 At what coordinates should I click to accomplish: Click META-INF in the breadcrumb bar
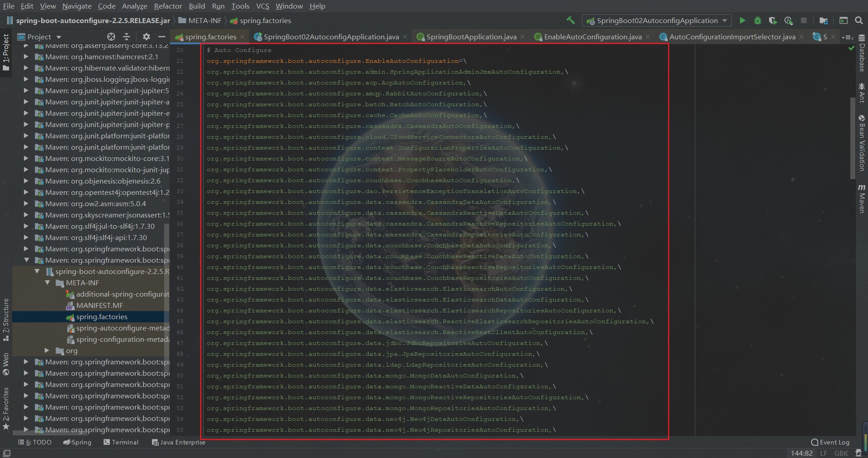[205, 20]
